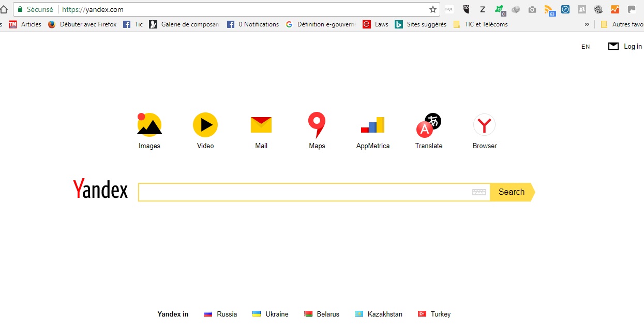
Task: Open Yandex Video play icon
Action: (205, 124)
